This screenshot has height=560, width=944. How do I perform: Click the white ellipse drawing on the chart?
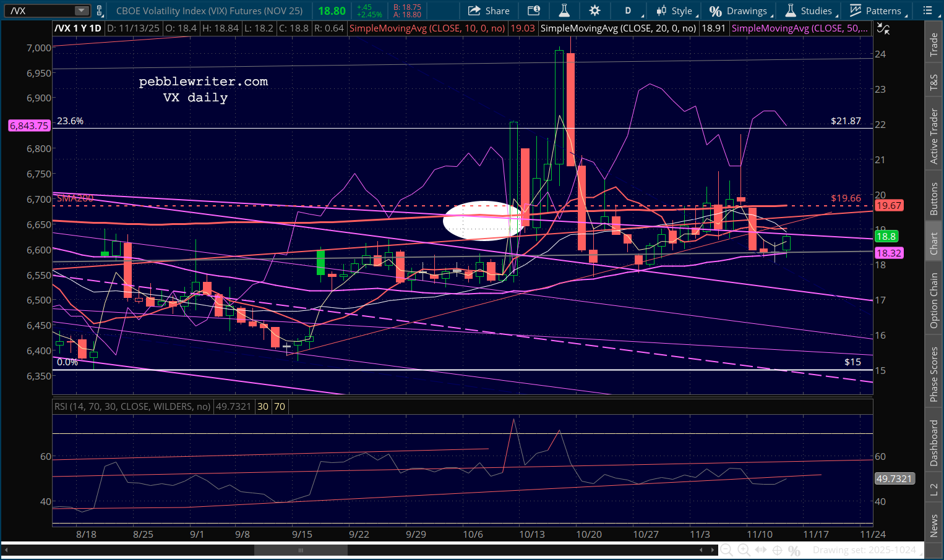tap(484, 221)
